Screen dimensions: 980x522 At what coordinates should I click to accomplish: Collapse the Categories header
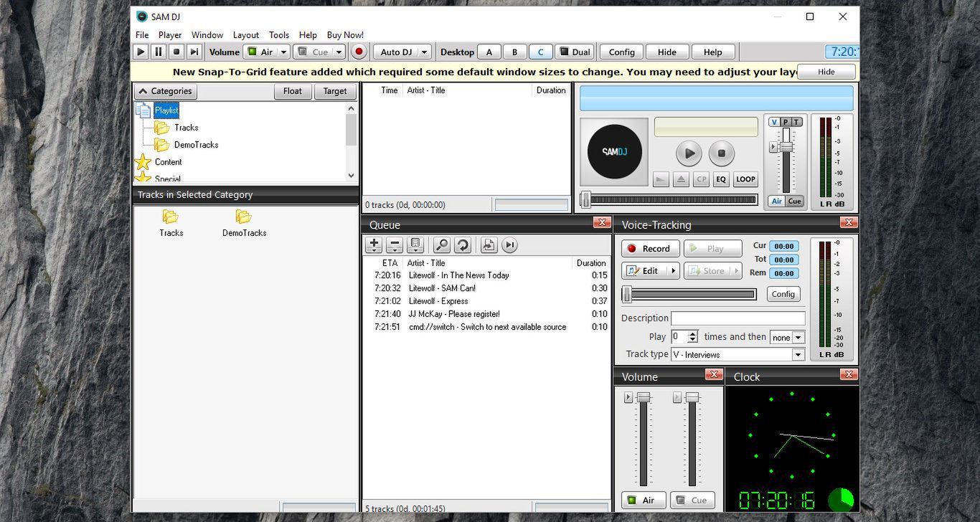click(165, 91)
